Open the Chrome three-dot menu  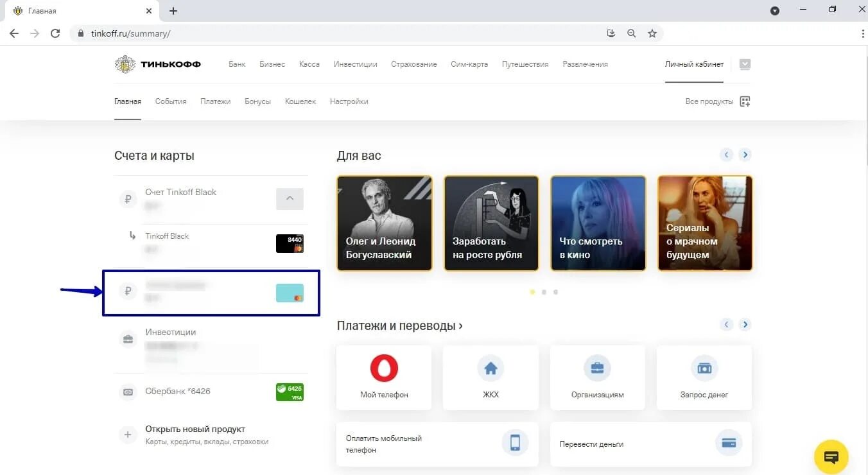(x=862, y=33)
